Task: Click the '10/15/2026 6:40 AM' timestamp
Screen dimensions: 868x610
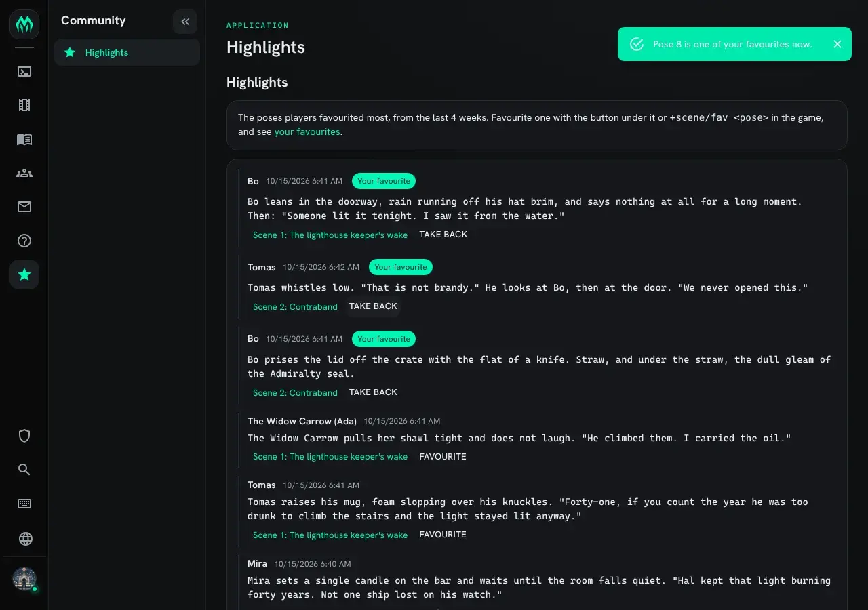Action: [313, 564]
